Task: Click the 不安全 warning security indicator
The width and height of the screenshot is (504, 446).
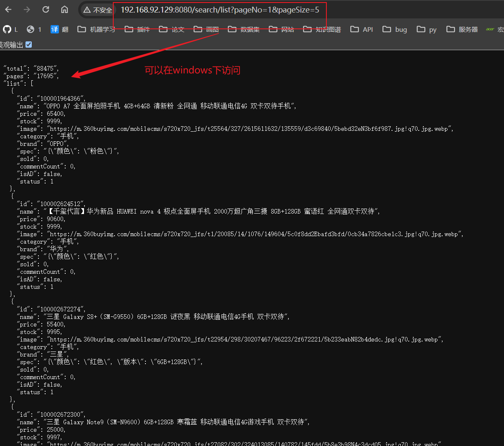Action: click(98, 10)
